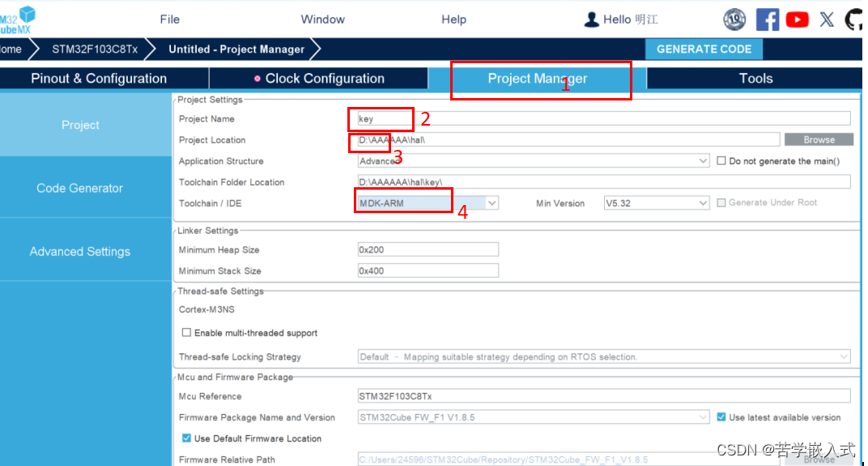Click the Minimum Heap Size field
The height and width of the screenshot is (466, 868).
[428, 250]
